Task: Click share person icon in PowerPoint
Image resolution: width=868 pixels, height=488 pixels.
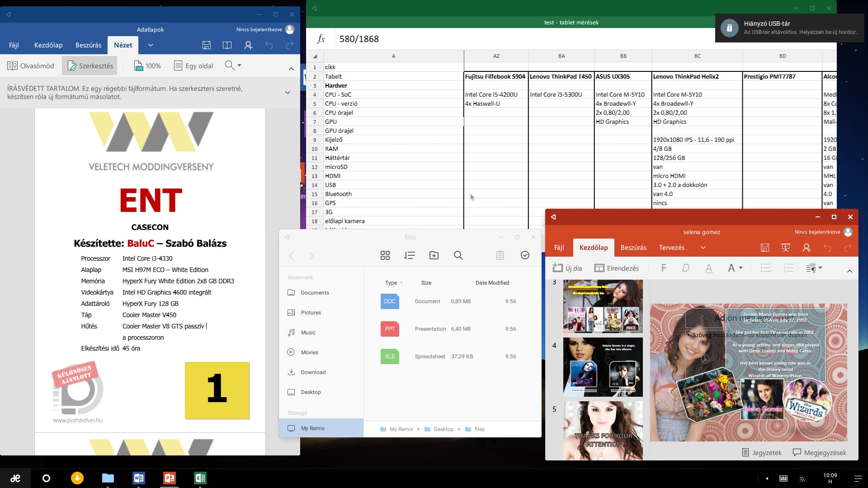Action: (x=807, y=248)
